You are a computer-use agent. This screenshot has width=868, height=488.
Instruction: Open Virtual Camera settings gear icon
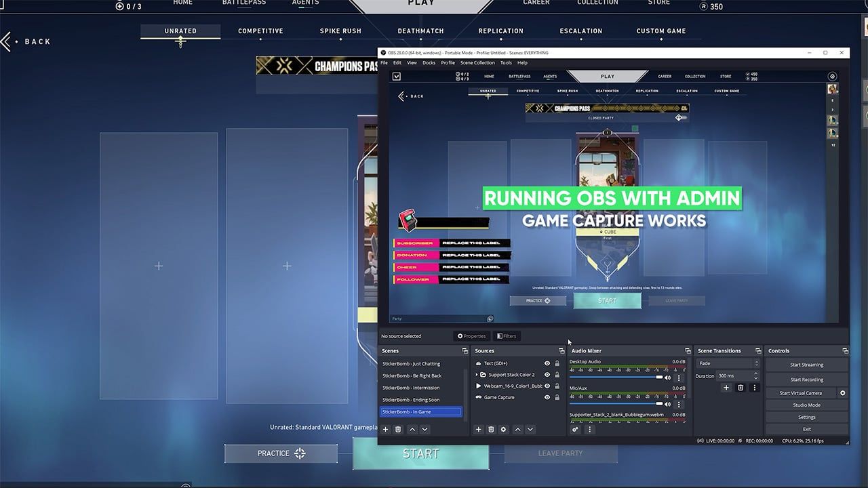843,393
